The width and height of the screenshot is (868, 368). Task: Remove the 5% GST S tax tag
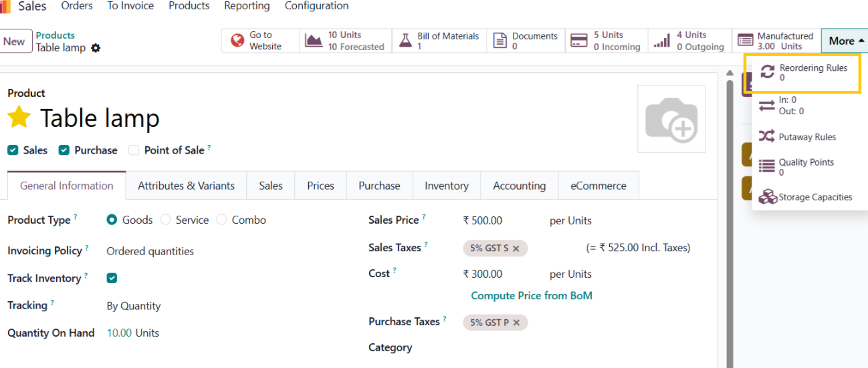pos(516,248)
